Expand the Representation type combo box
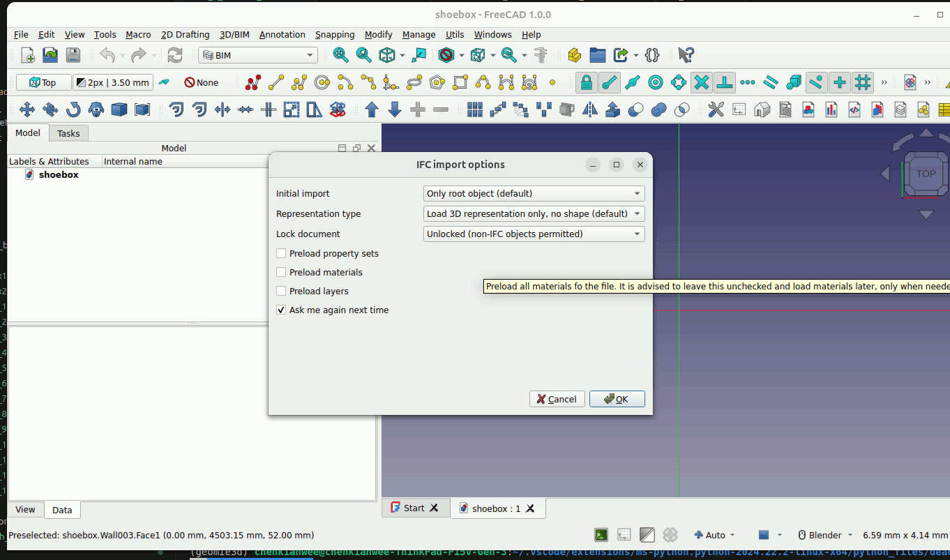Image resolution: width=950 pixels, height=560 pixels. [534, 214]
